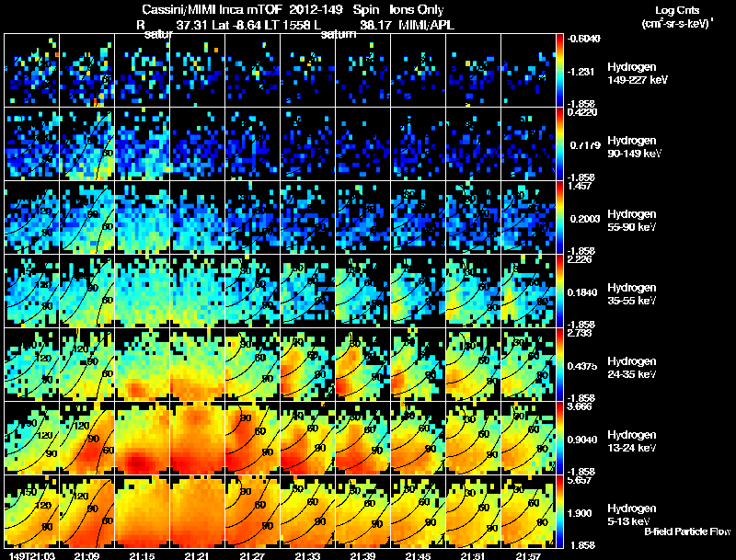Select the 24-35 keV panel at 21:33
The width and height of the screenshot is (736, 560).
(308, 364)
